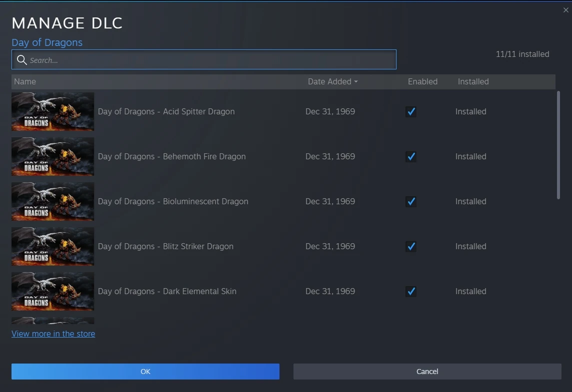The image size is (572, 392).
Task: Click the search magnifier icon
Action: click(x=22, y=60)
